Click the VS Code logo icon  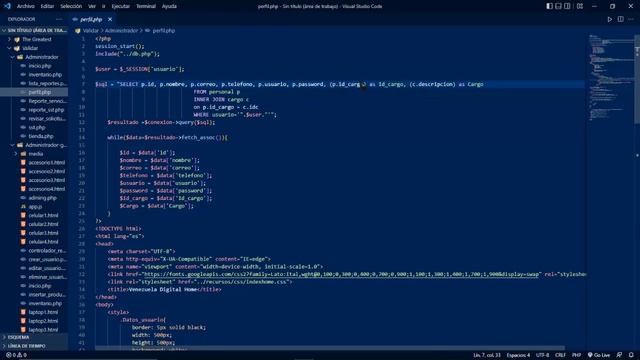[x=7, y=6]
